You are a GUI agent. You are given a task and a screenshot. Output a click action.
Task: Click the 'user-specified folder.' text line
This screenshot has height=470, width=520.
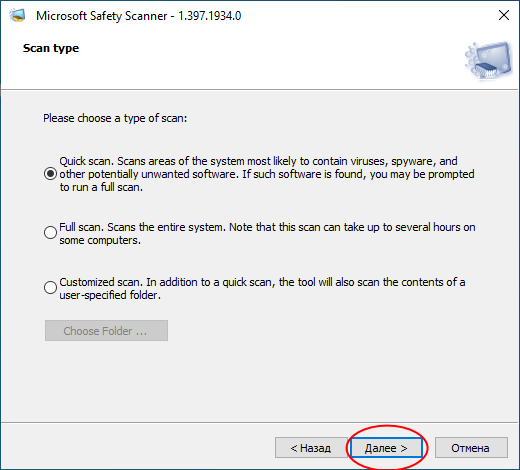110,295
